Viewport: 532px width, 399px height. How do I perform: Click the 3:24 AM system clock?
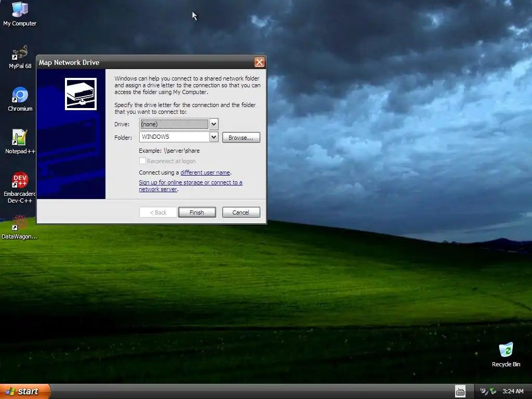point(513,391)
